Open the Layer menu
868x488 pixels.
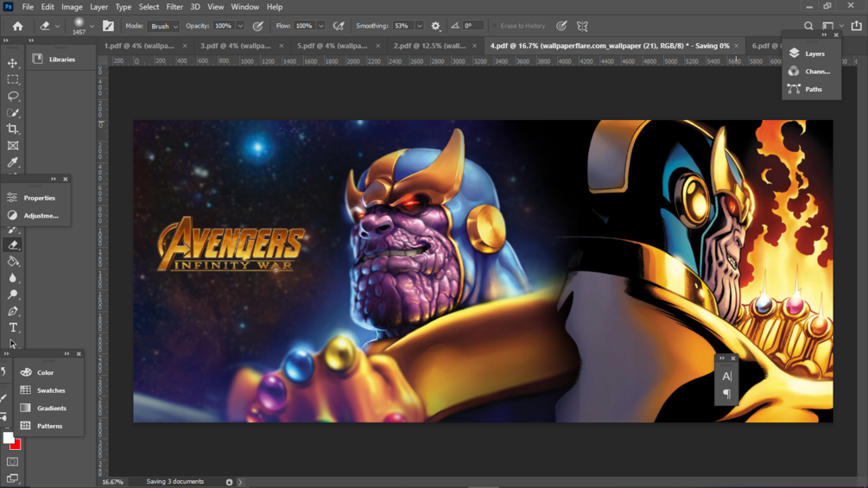click(x=98, y=7)
